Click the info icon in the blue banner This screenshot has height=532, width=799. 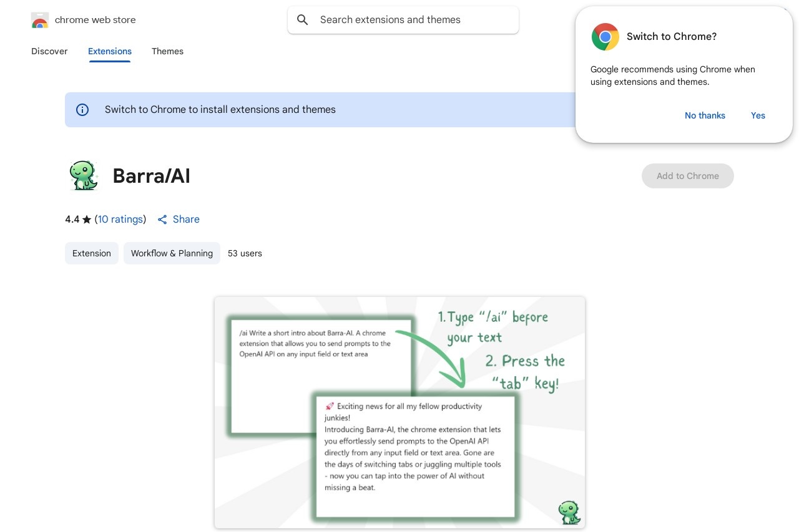(x=82, y=110)
